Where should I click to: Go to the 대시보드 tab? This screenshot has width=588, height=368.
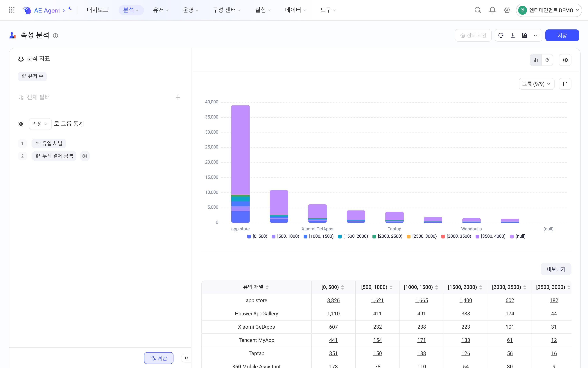pos(97,10)
